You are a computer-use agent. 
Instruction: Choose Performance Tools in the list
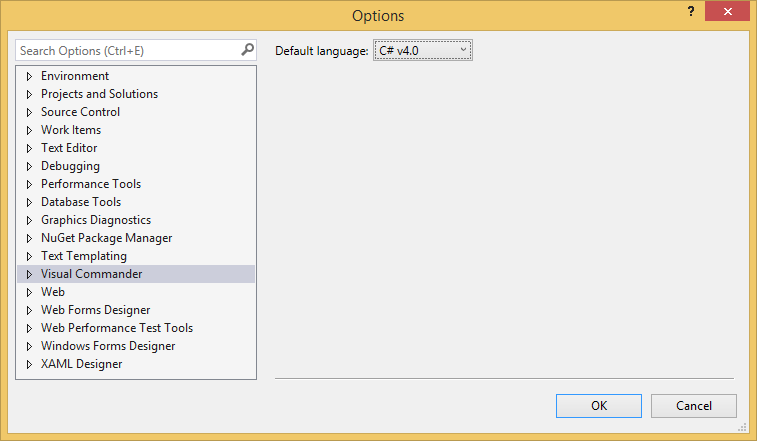pyautogui.click(x=90, y=184)
